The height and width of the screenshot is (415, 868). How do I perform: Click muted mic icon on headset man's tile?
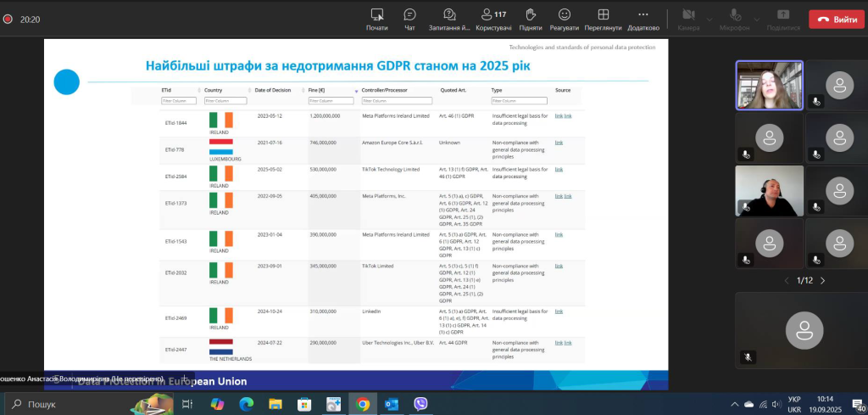[x=746, y=207]
